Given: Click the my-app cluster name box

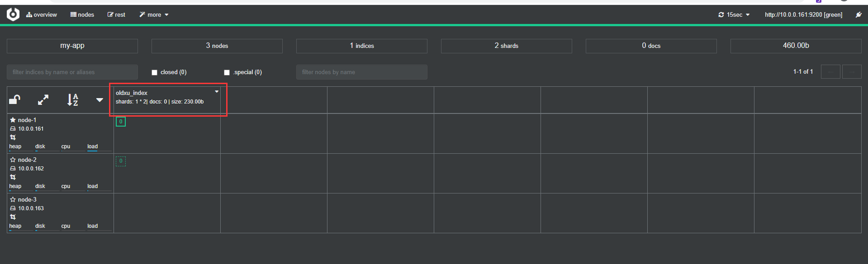Looking at the screenshot, I should click(72, 46).
